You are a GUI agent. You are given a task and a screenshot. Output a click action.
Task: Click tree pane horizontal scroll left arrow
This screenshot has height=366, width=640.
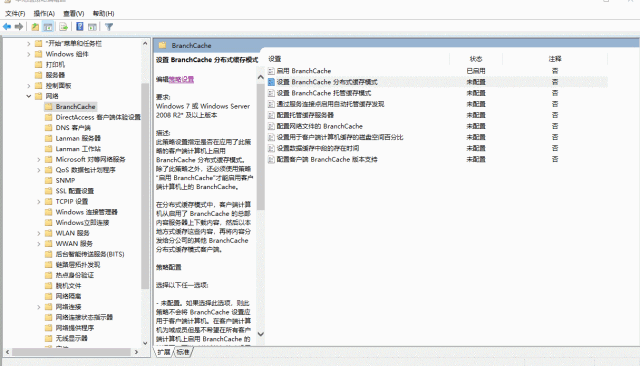coord(7,352)
